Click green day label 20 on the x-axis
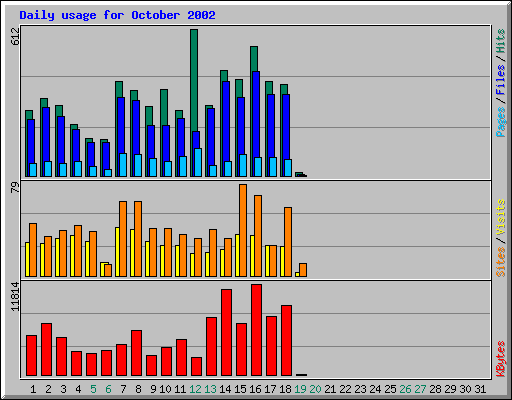 tap(315, 389)
